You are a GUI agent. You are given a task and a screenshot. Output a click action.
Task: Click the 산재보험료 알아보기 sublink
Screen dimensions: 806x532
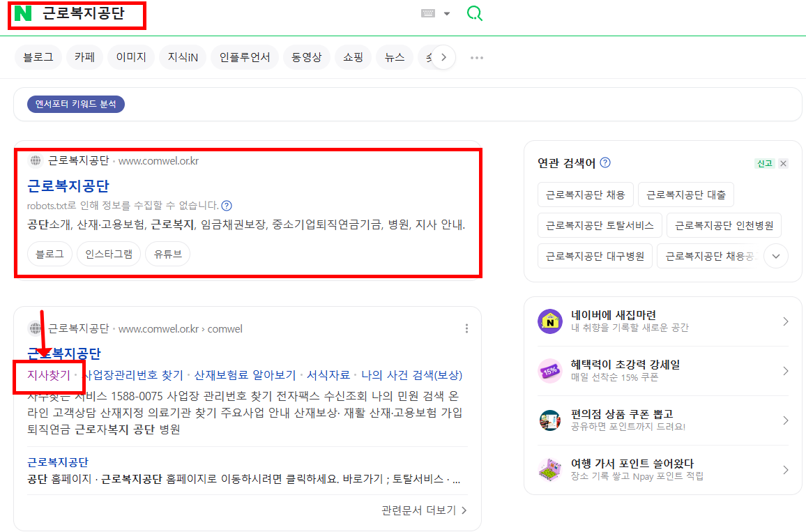245,375
